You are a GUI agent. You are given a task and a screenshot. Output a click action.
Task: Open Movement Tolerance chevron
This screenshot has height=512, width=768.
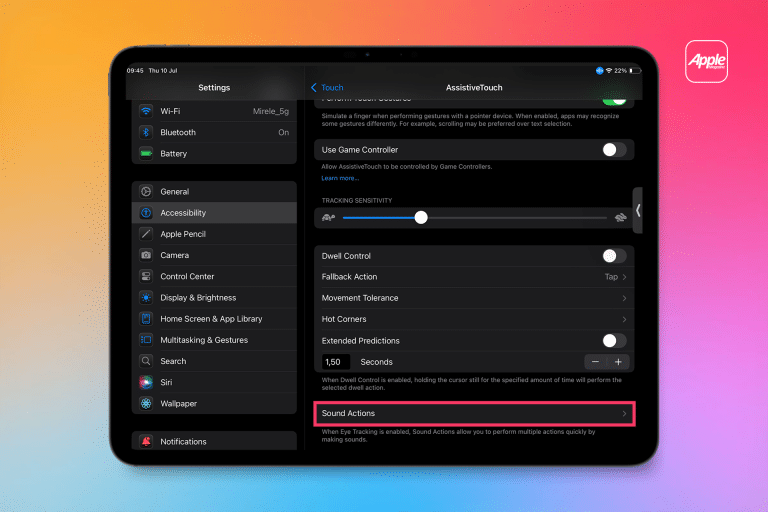(624, 298)
